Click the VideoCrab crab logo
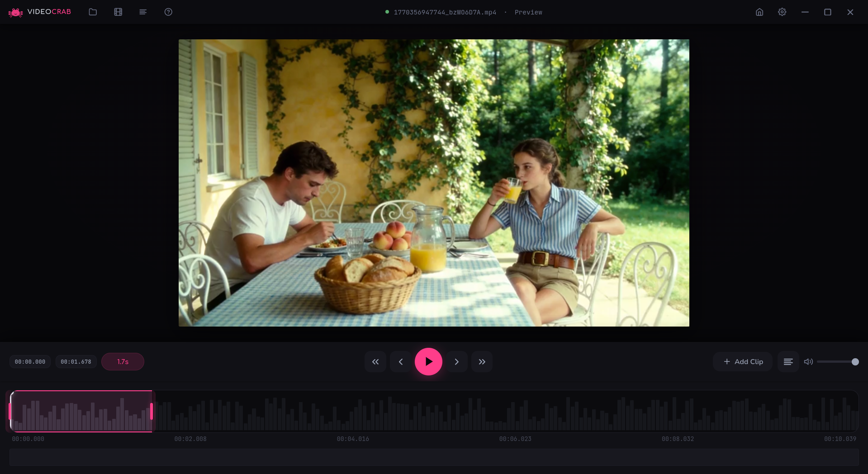The height and width of the screenshot is (474, 868). point(16,12)
